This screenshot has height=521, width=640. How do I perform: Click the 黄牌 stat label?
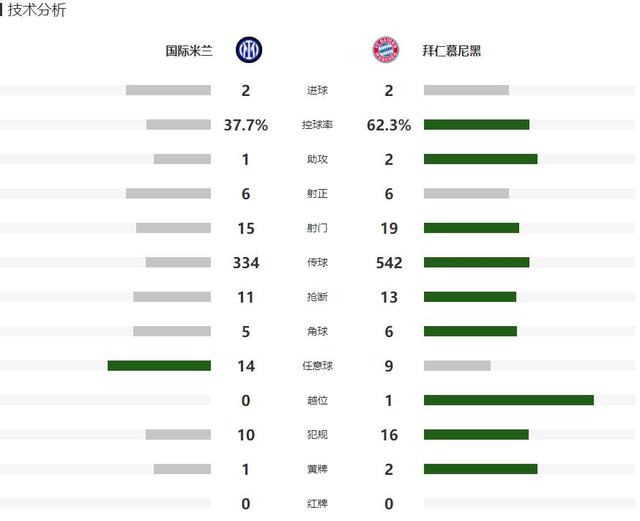click(317, 470)
